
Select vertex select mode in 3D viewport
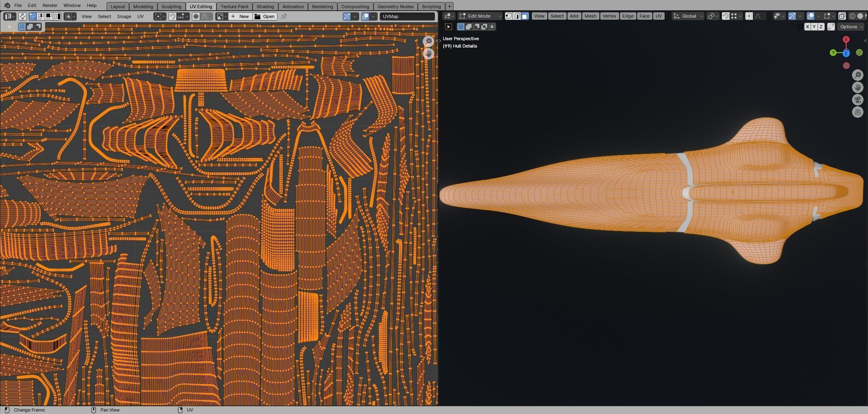tap(509, 16)
